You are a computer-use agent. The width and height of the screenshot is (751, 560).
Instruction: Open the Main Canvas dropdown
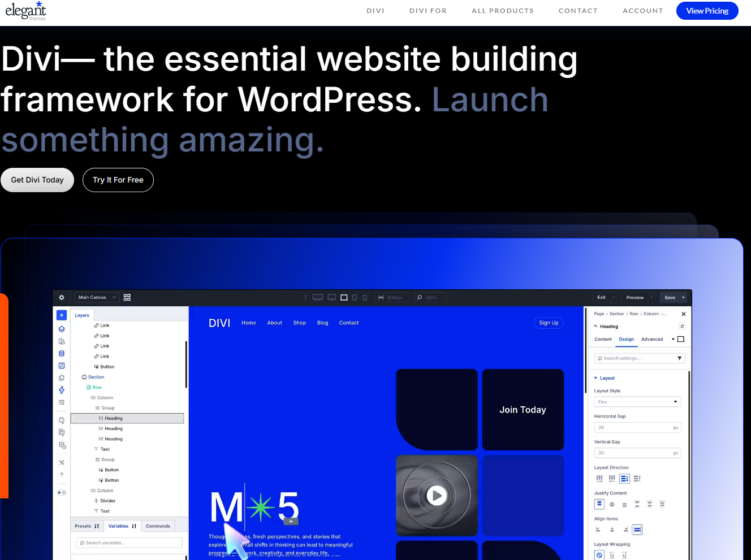pyautogui.click(x=97, y=297)
